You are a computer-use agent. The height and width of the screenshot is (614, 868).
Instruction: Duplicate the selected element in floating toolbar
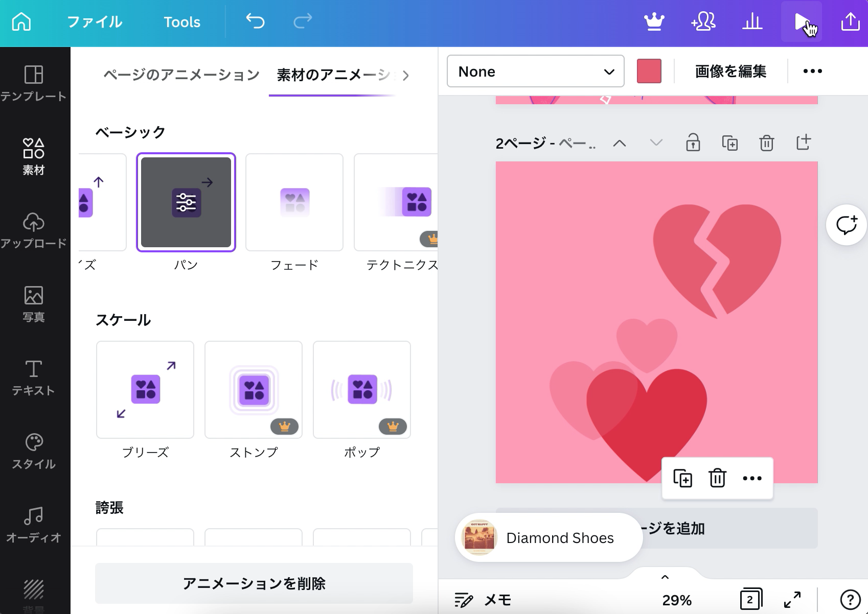(x=683, y=478)
